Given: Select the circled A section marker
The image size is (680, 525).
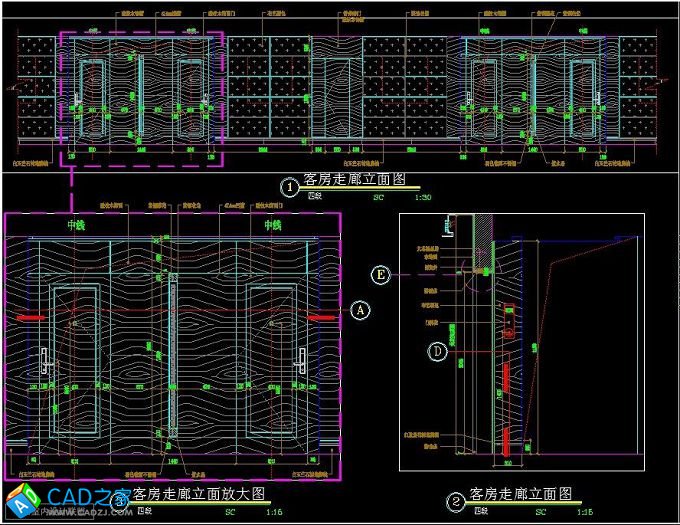Looking at the screenshot, I should pyautogui.click(x=361, y=311).
